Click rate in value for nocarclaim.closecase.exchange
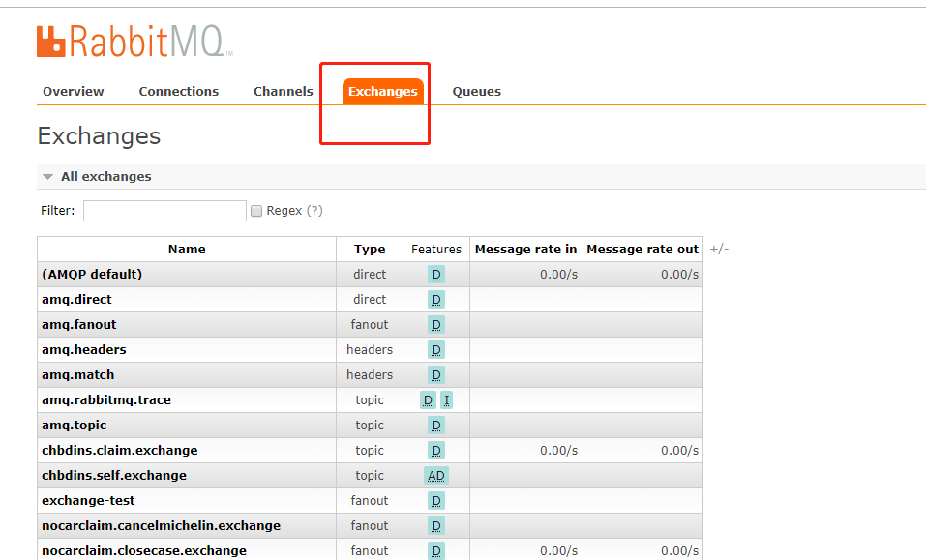The width and height of the screenshot is (926, 560). [x=558, y=550]
